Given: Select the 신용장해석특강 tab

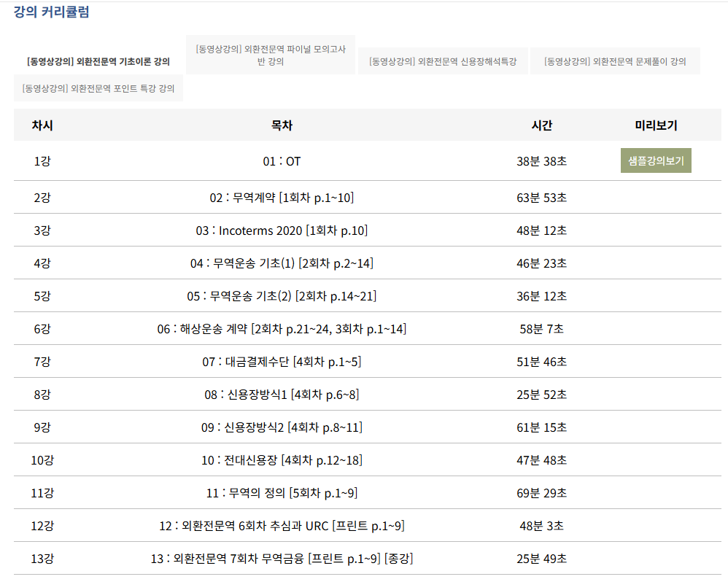Looking at the screenshot, I should pyautogui.click(x=443, y=61).
